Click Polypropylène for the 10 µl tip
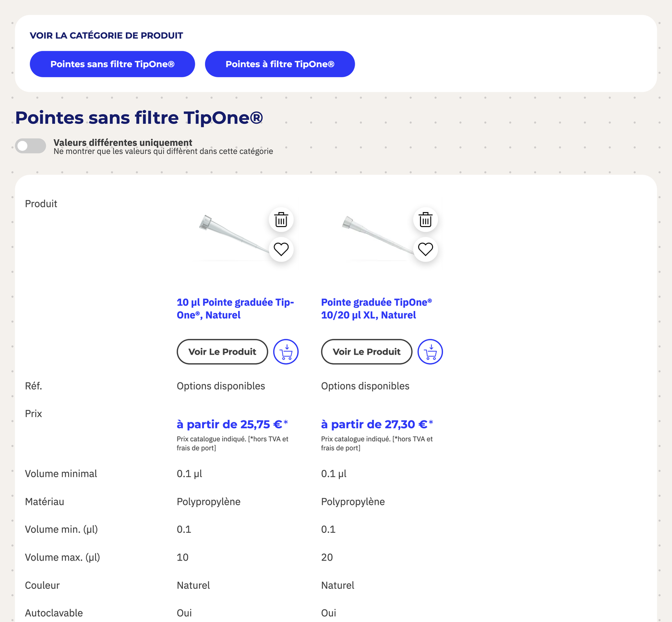672x622 pixels. (x=209, y=502)
